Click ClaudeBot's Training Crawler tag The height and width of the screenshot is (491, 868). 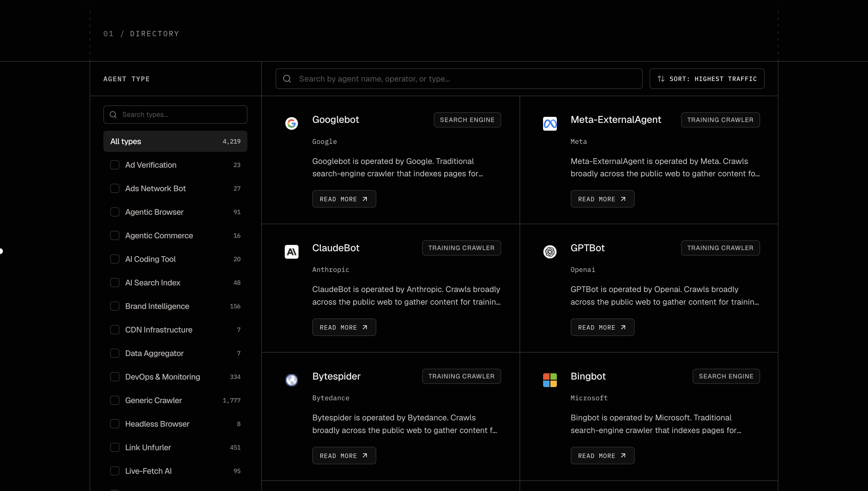pyautogui.click(x=461, y=248)
